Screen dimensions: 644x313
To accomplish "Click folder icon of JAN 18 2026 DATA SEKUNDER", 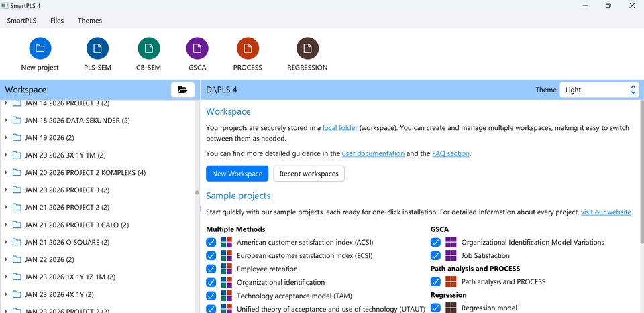I will click(x=17, y=120).
